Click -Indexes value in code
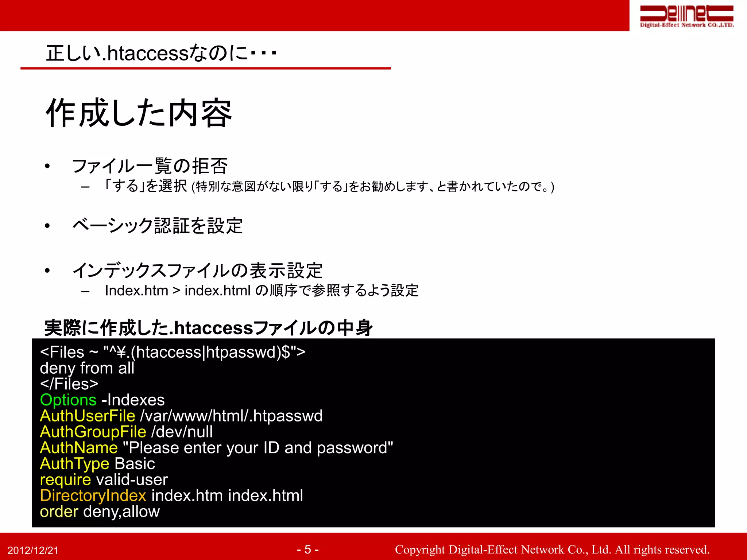747x560 pixels. point(133,400)
